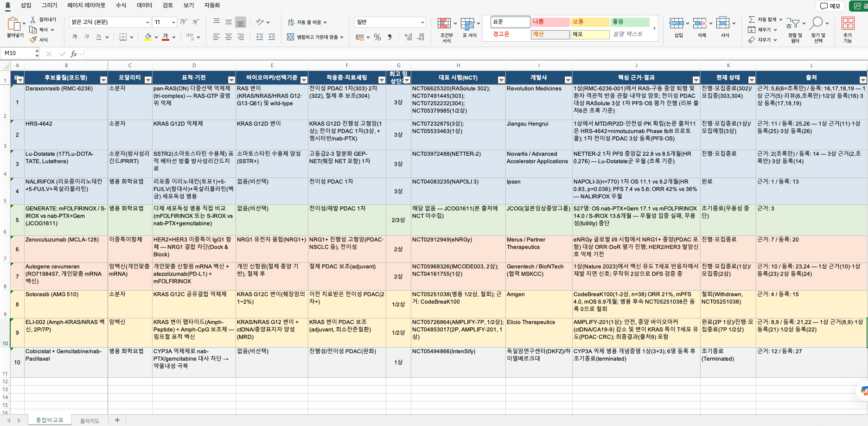Viewport: 868px width, 426px height.
Task: Click the 메모 comments button
Action: click(x=830, y=6)
